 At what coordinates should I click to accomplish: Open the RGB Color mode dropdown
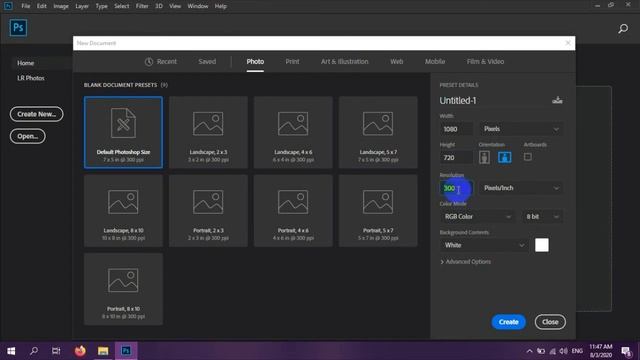(x=477, y=217)
